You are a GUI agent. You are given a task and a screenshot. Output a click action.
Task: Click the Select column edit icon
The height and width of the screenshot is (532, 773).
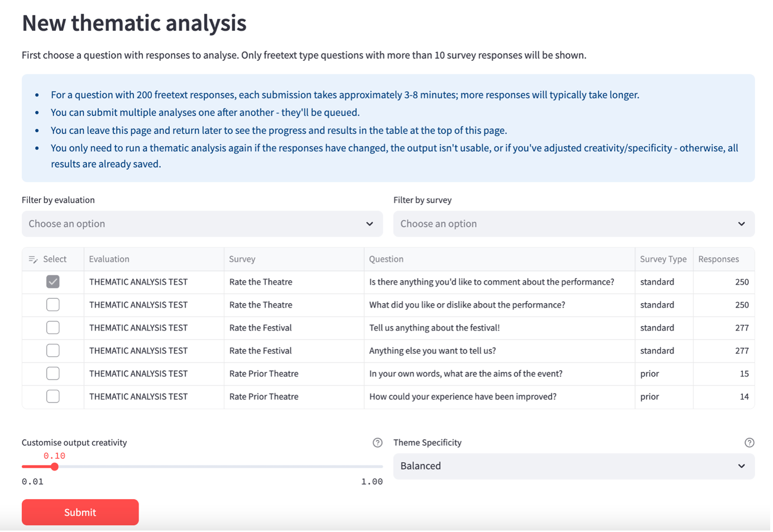33,260
